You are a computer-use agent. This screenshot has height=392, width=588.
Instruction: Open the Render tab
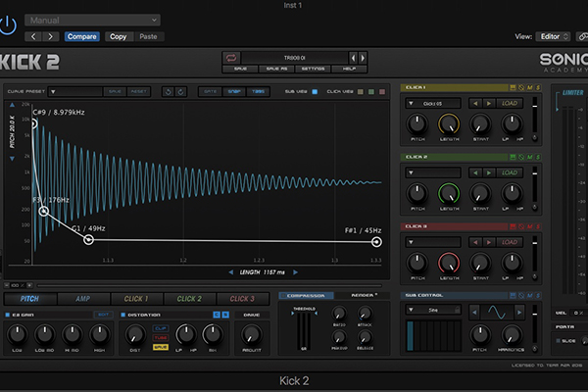coord(363,296)
